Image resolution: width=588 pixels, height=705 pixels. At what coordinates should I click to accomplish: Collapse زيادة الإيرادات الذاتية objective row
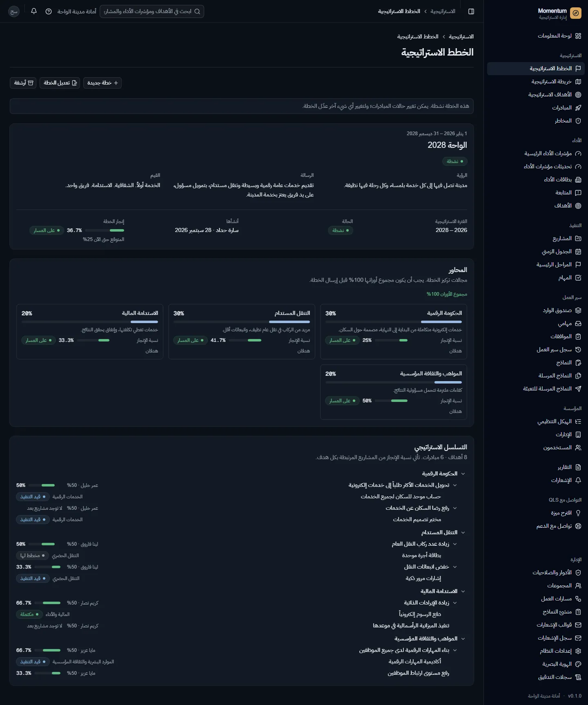tap(455, 603)
